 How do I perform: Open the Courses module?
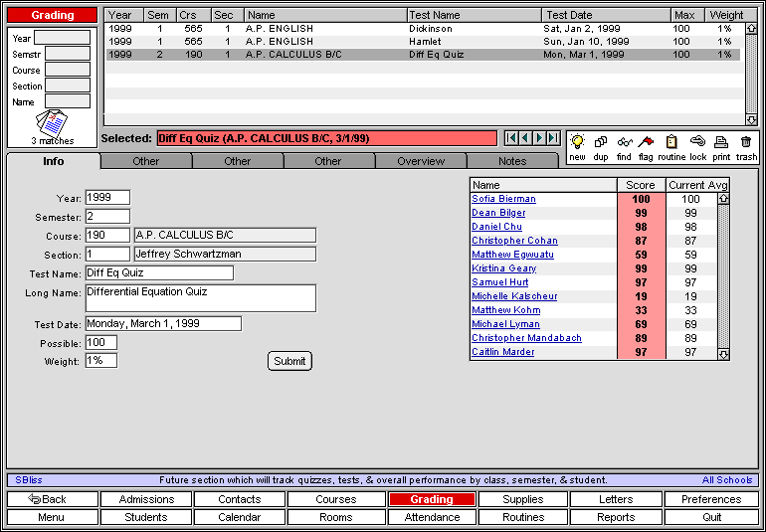click(x=336, y=499)
